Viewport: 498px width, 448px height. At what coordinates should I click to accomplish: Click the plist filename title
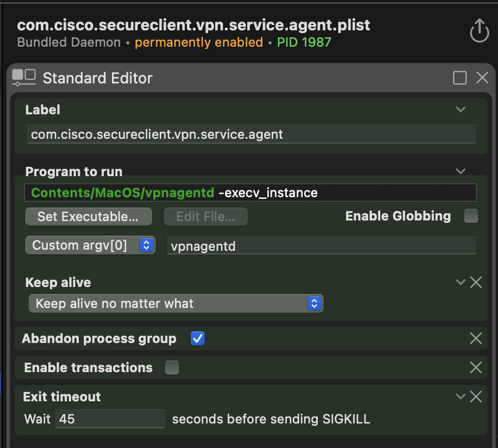coord(194,25)
